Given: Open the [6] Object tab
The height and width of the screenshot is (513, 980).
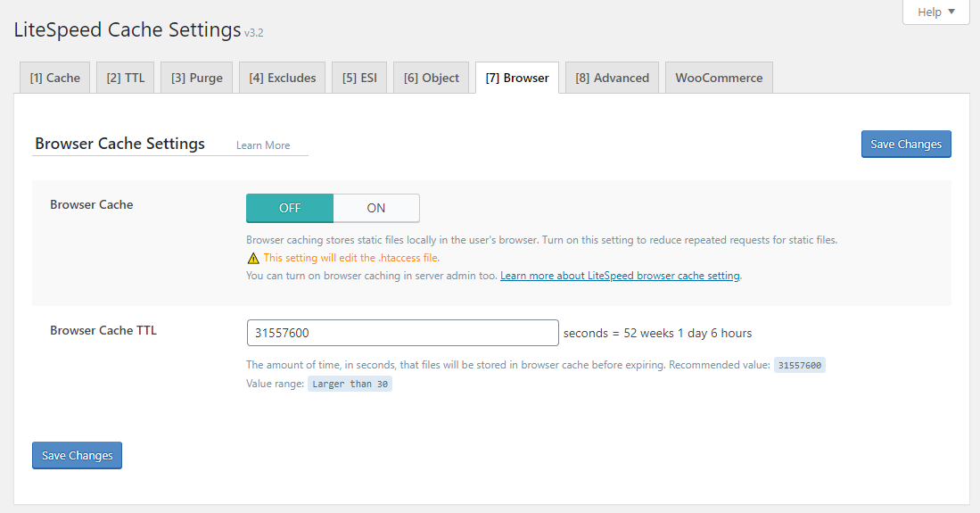Looking at the screenshot, I should click(432, 79).
